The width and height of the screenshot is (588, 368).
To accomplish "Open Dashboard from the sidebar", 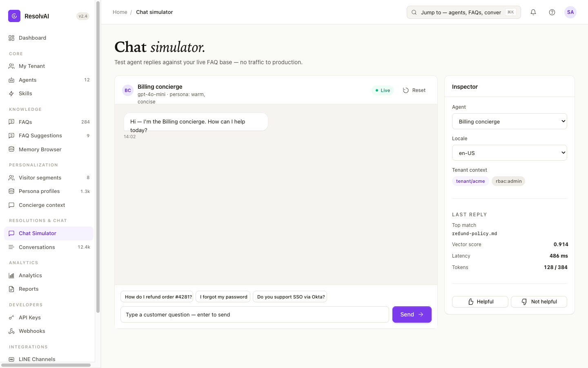I will tap(49, 38).
